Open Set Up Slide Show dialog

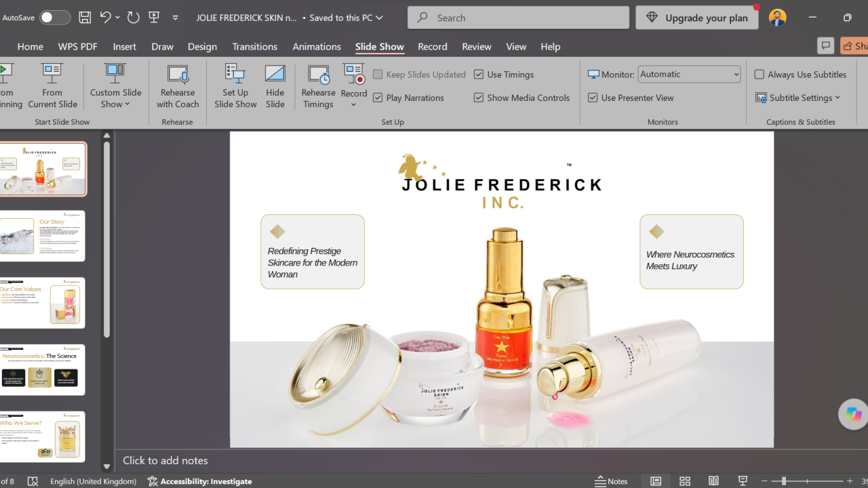235,85
